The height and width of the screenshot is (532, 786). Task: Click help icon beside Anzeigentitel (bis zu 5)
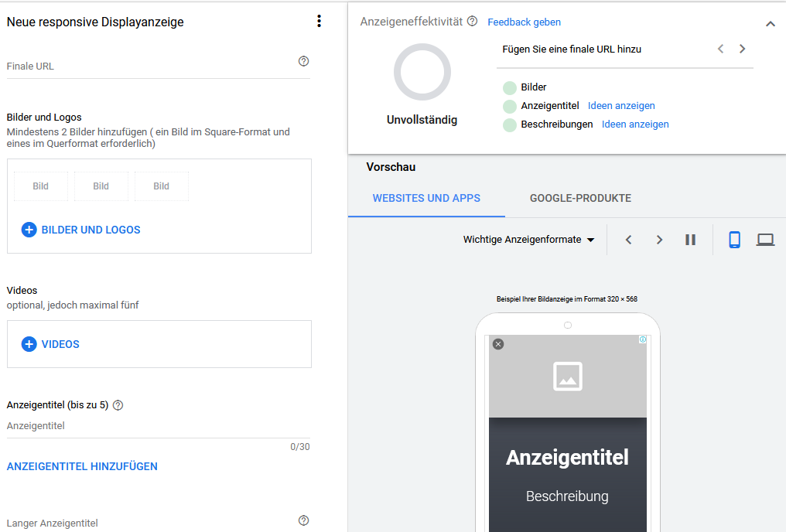pos(118,405)
